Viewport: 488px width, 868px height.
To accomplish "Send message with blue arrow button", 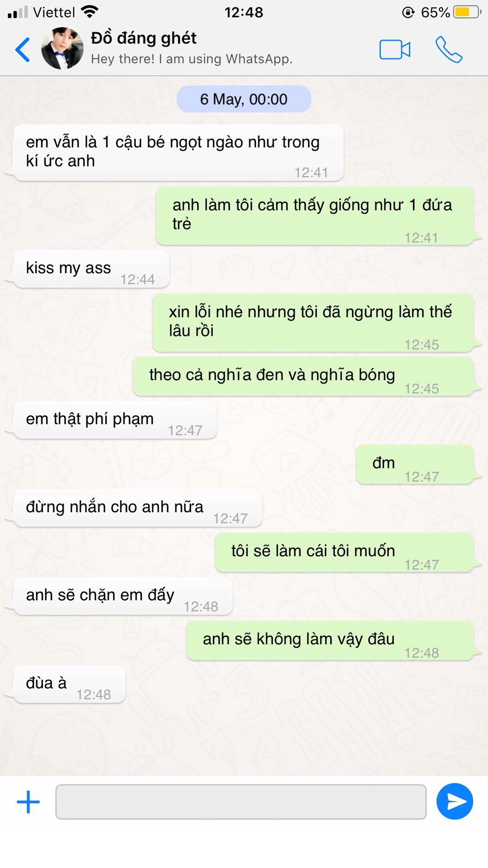I will pos(455,802).
